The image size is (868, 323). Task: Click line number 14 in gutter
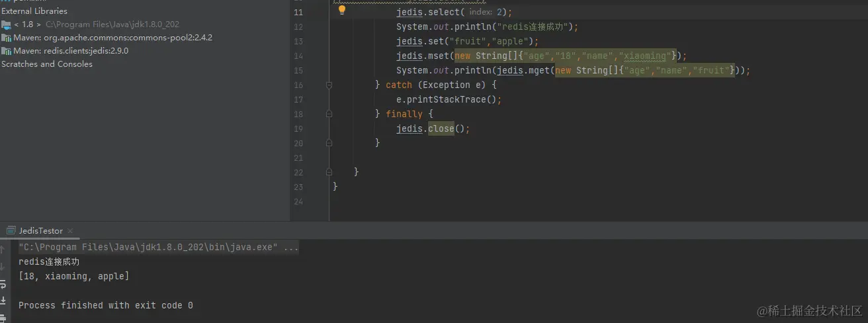[298, 56]
